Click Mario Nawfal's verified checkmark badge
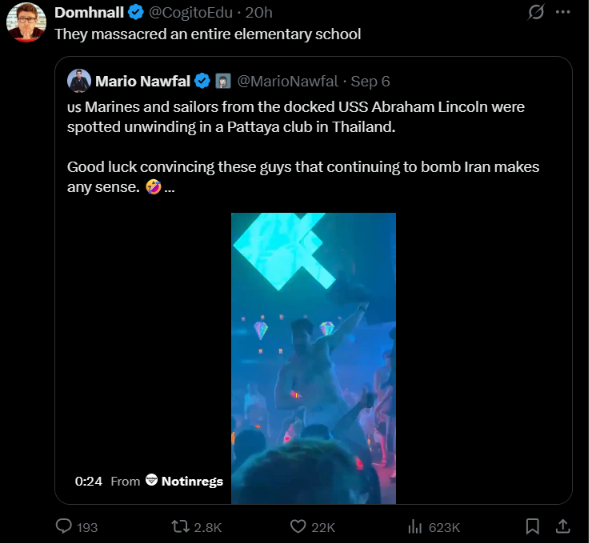Image resolution: width=589 pixels, height=543 pixels. pyautogui.click(x=202, y=81)
